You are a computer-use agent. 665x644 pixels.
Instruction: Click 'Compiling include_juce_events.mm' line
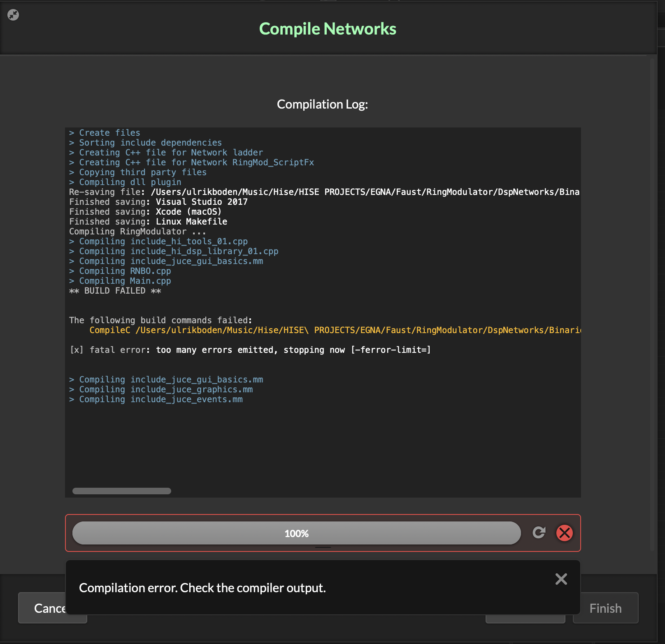point(156,399)
